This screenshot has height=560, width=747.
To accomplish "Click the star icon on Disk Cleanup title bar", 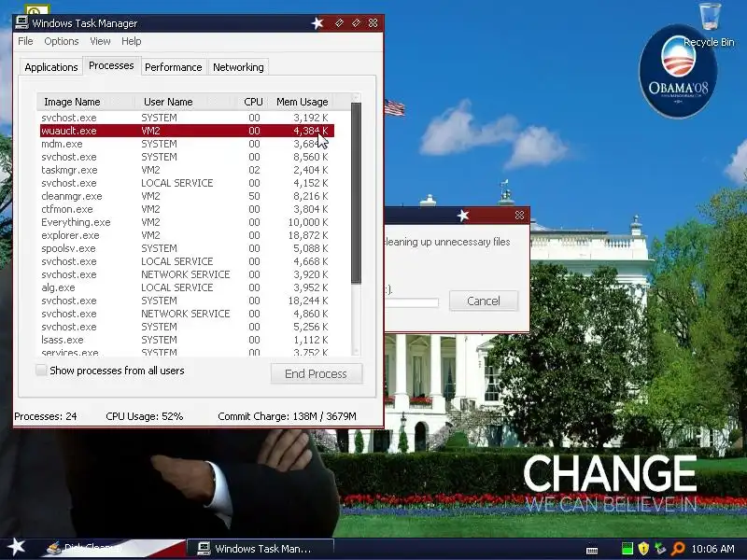I will coord(463,216).
